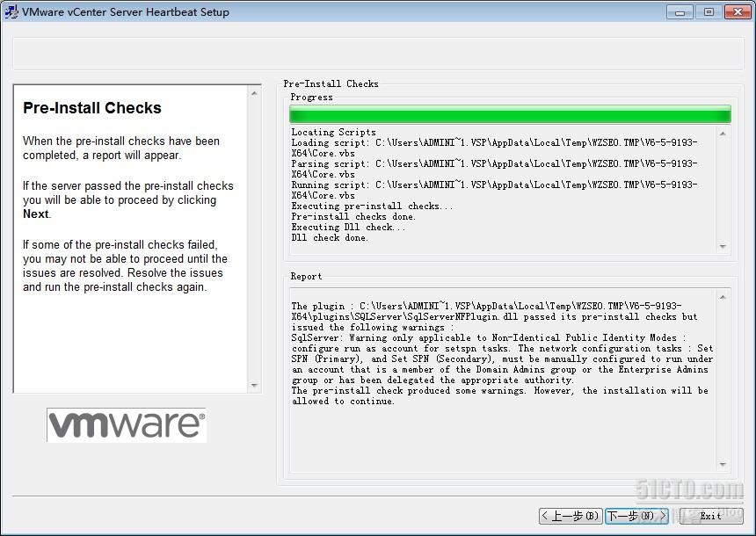Maximize the Heartbeat Setup window
This screenshot has height=536, width=756.
[x=709, y=12]
